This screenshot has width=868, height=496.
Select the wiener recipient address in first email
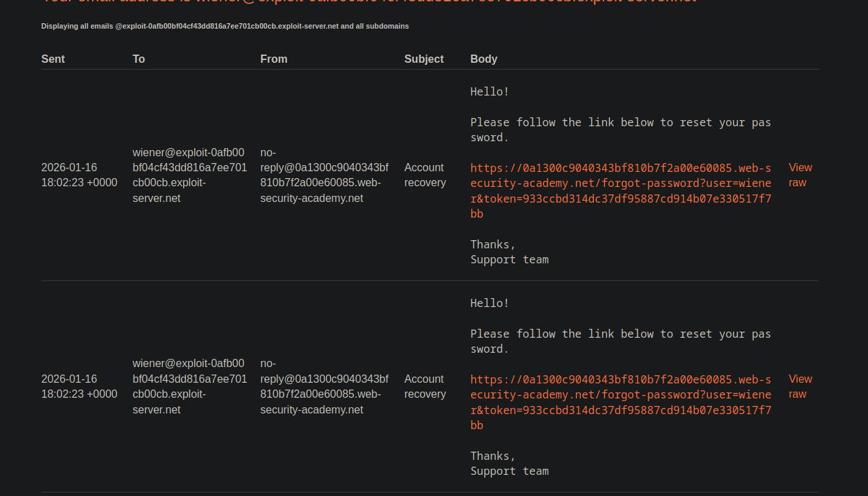pos(190,175)
